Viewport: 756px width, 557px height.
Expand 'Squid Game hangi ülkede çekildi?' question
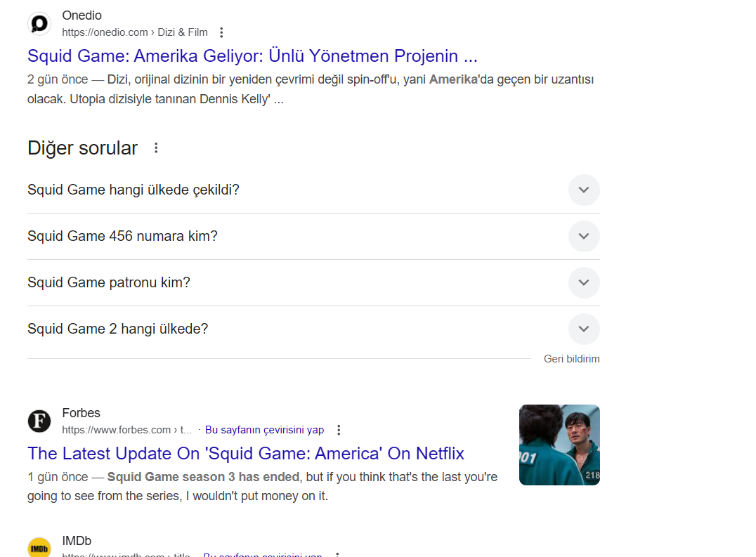(x=584, y=190)
